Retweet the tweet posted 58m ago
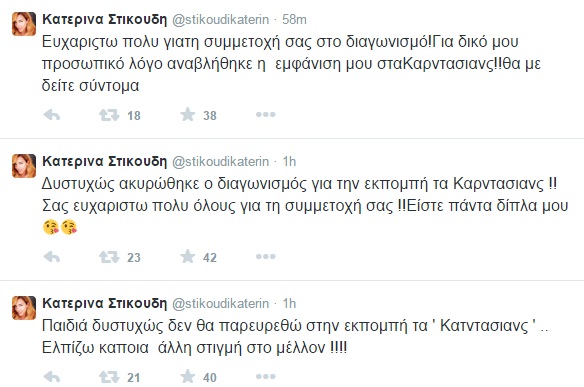 [109, 115]
